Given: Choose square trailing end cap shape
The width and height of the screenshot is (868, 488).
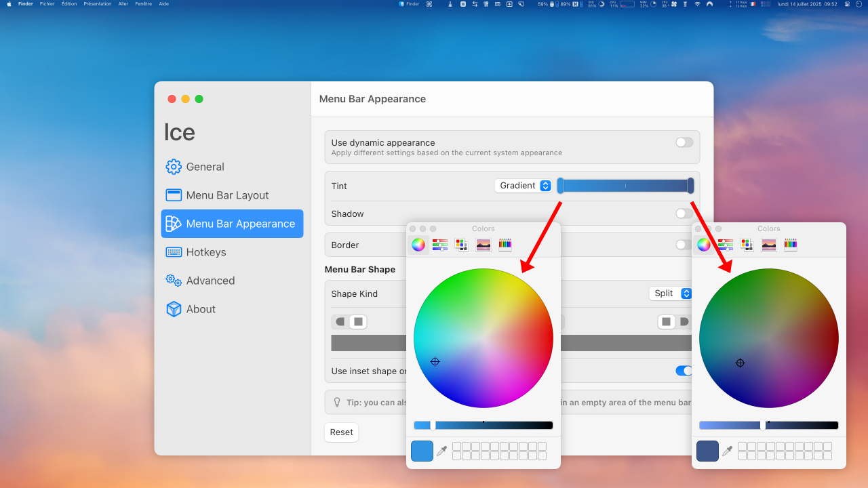Looking at the screenshot, I should coord(667,321).
